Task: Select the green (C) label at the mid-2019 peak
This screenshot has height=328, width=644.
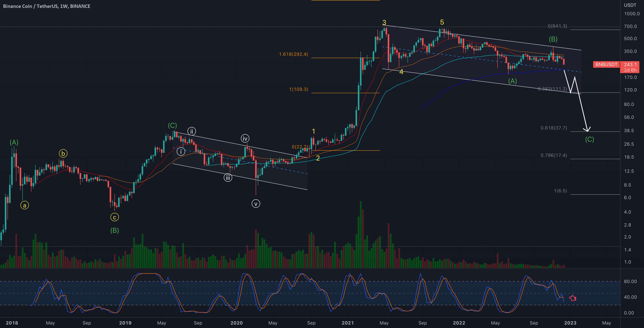Action: pos(172,125)
